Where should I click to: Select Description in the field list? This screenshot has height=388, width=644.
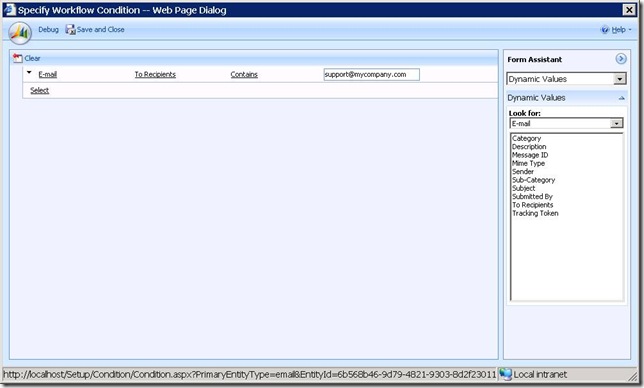pyautogui.click(x=529, y=147)
